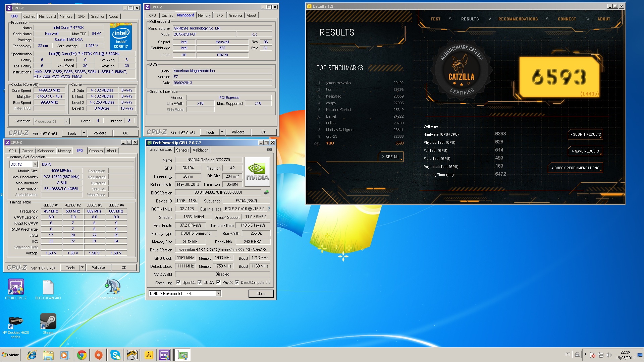Viewport: 644px width, 362px height.
Task: Click the network tray icon
Action: pos(600,355)
